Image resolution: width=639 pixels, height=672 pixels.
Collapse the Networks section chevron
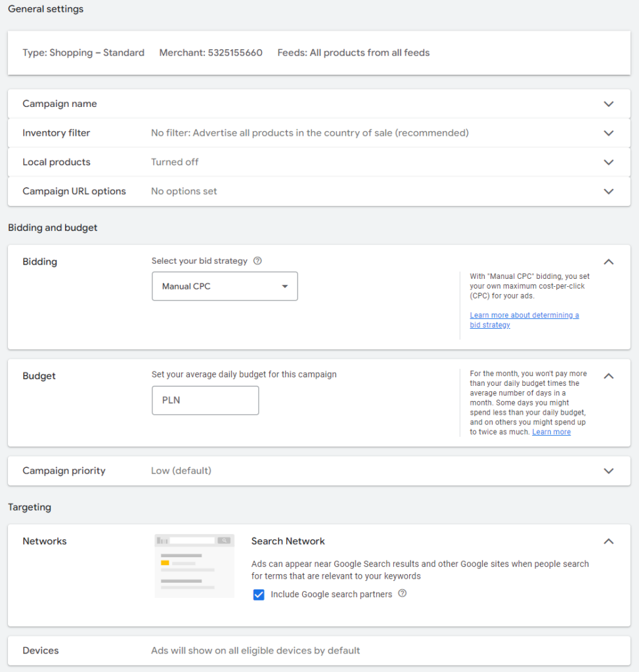tap(609, 541)
